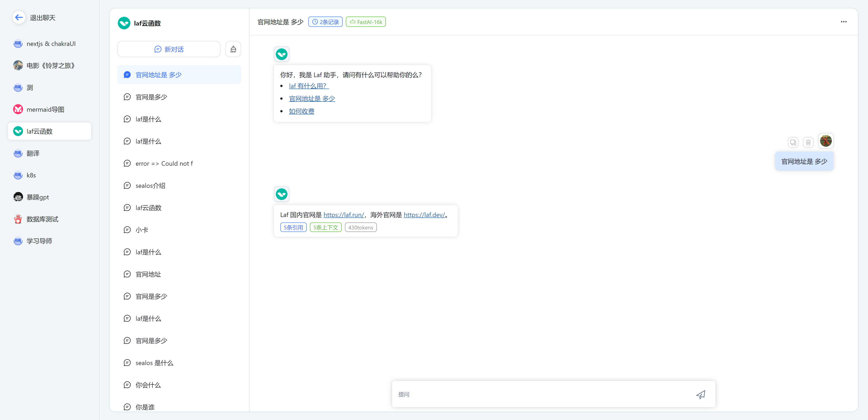This screenshot has height=420, width=868.
Task: Open the more options menu at top right
Action: point(844,21)
